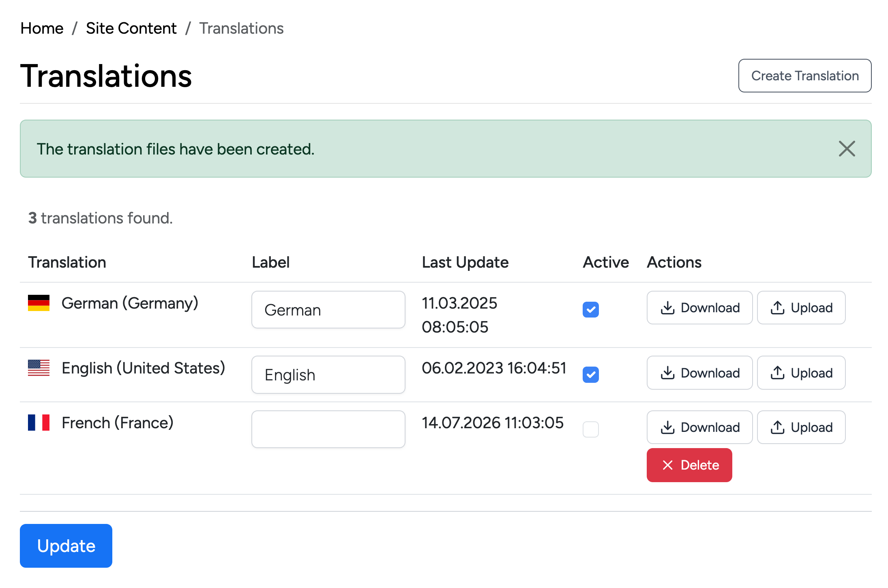888x588 pixels.
Task: Upload an English (United States) translation file
Action: click(801, 373)
